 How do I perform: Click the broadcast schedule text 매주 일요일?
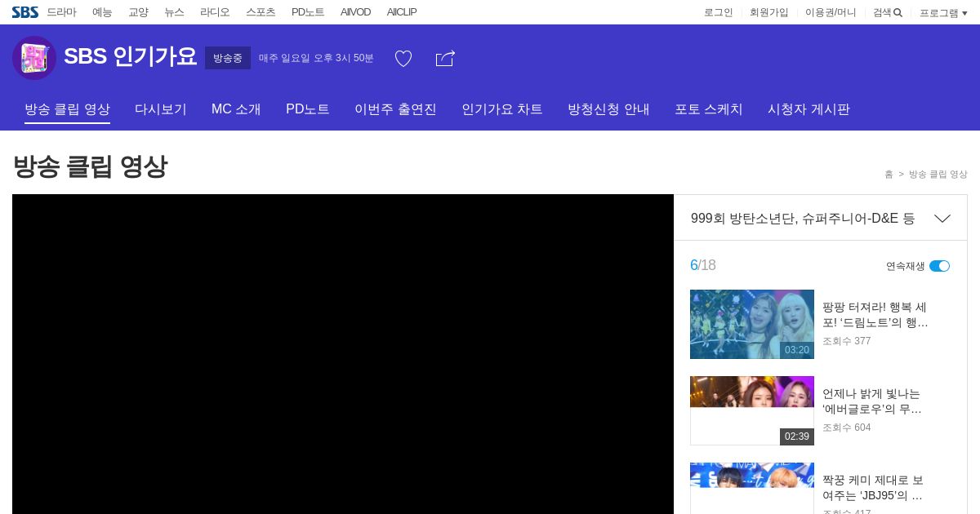point(316,58)
